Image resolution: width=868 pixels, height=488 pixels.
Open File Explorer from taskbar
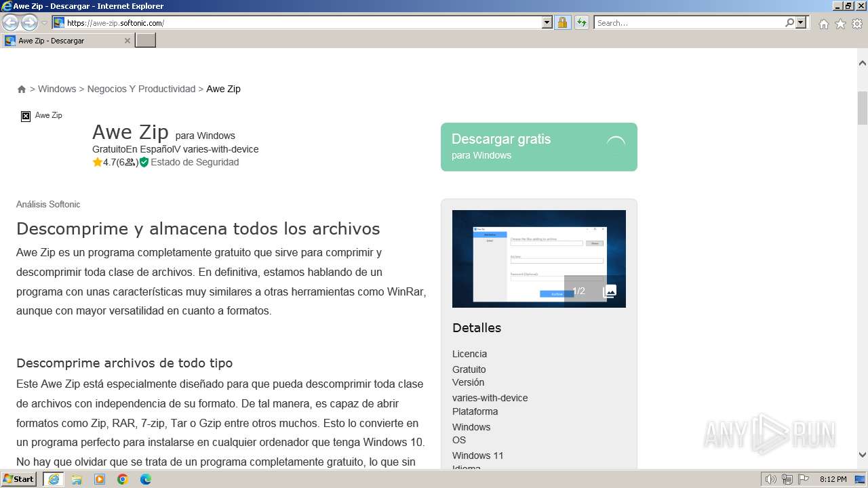77,479
